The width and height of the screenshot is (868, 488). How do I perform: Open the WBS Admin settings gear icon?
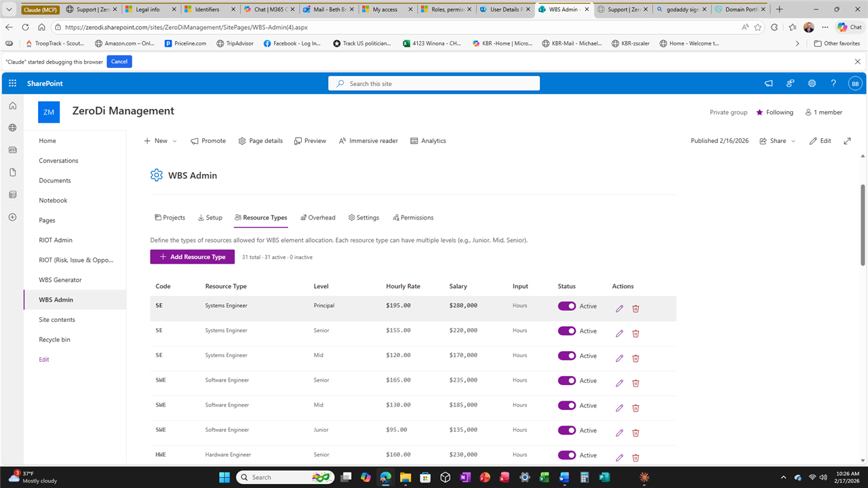[157, 175]
